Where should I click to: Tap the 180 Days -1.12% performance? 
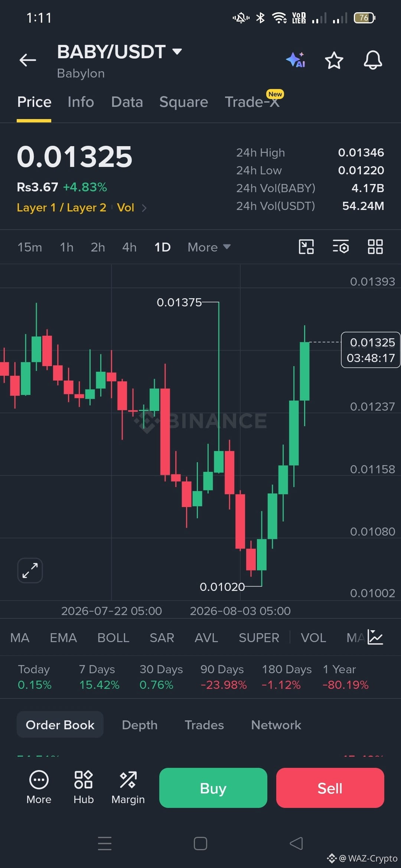[x=287, y=677]
